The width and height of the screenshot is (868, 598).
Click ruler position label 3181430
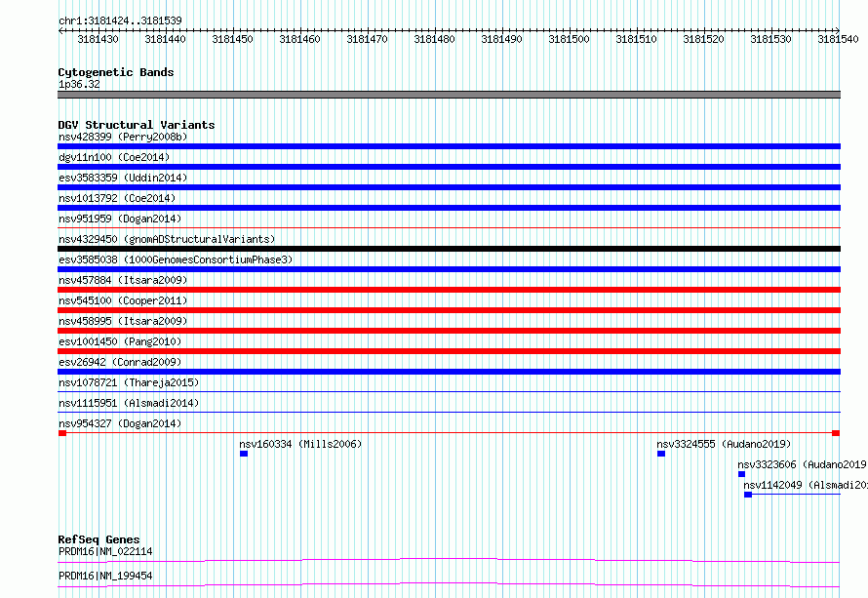click(98, 39)
